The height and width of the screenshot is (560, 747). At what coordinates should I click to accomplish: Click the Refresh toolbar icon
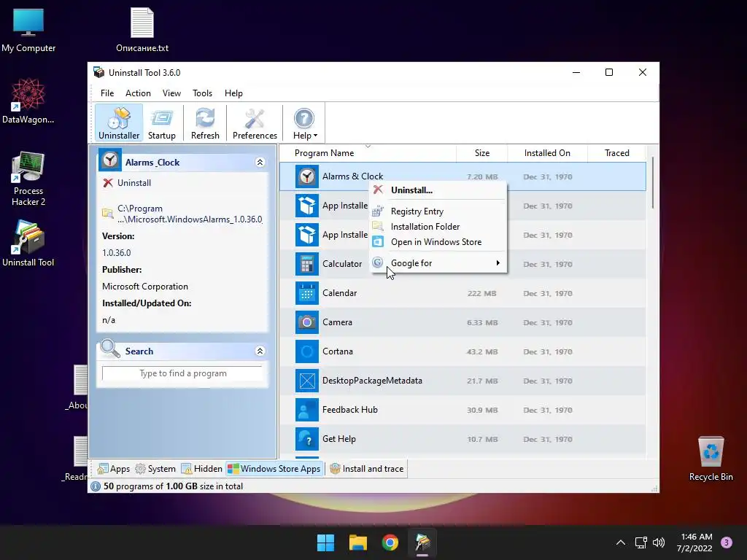(x=205, y=123)
